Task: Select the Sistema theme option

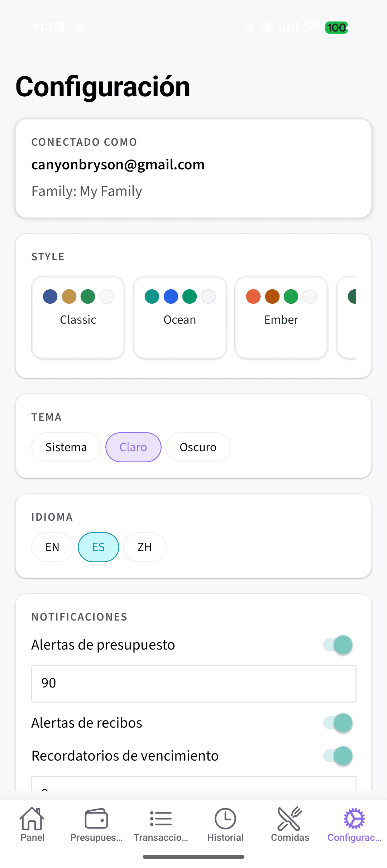Action: point(66,447)
